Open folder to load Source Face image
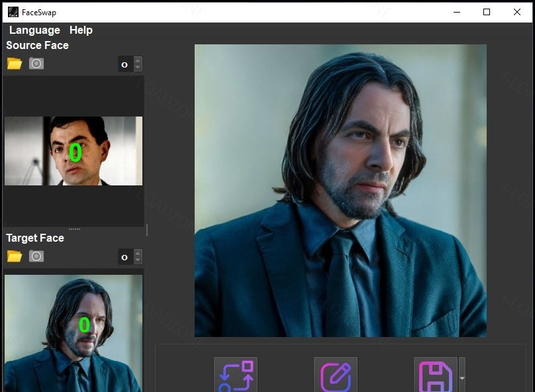The image size is (535, 392). [15, 64]
